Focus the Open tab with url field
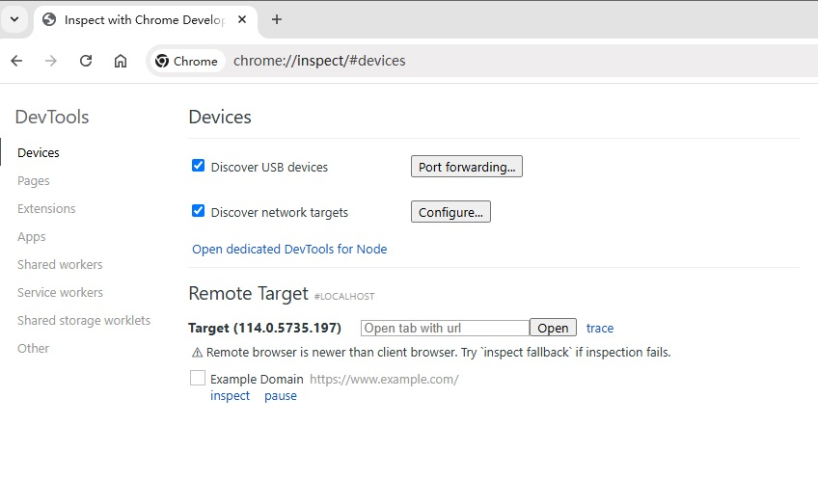The image size is (818, 504). [445, 328]
